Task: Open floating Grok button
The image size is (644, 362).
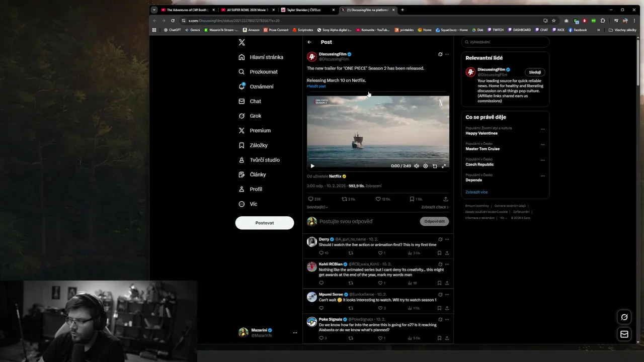Action: [624, 317]
